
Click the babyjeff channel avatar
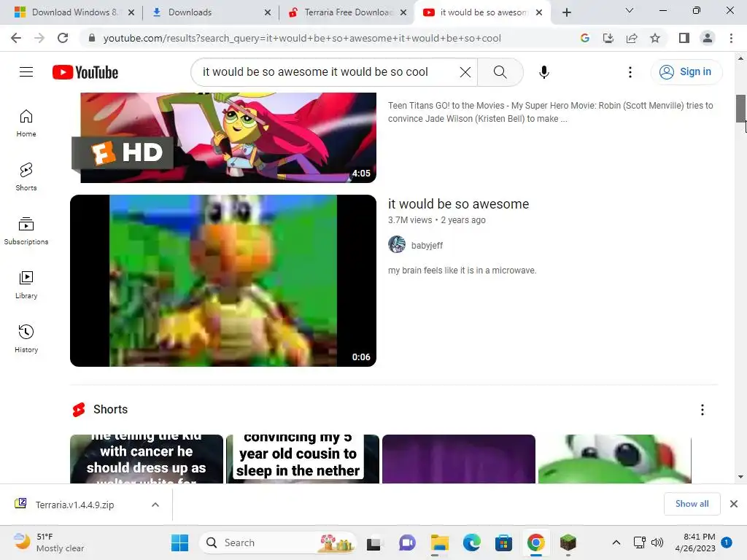[397, 244]
